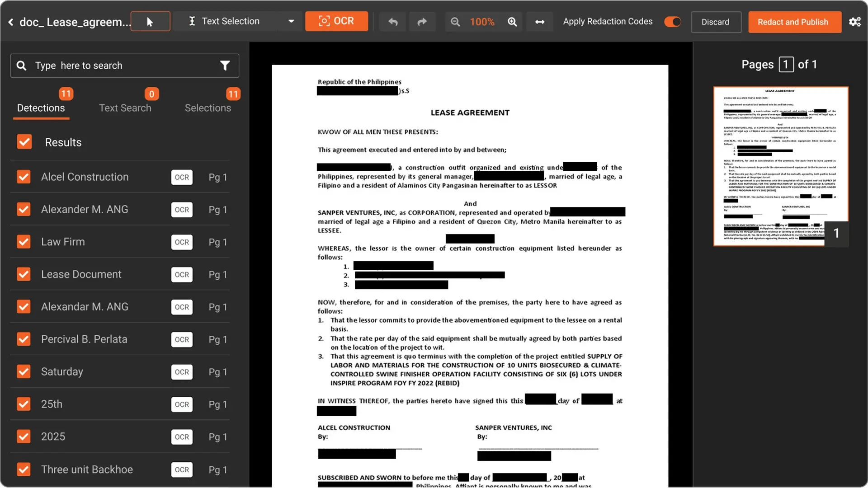Click the page number input box
Screen dimensions: 868x488
[x=786, y=65]
